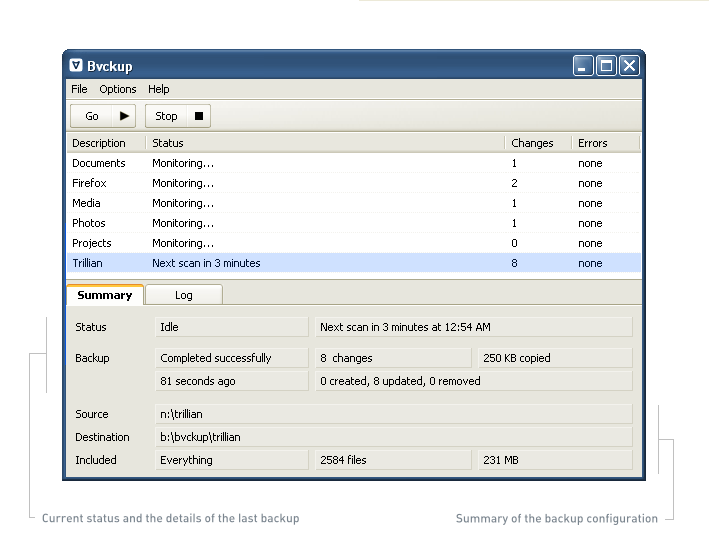Open the Options menu
709x540 pixels.
[118, 89]
